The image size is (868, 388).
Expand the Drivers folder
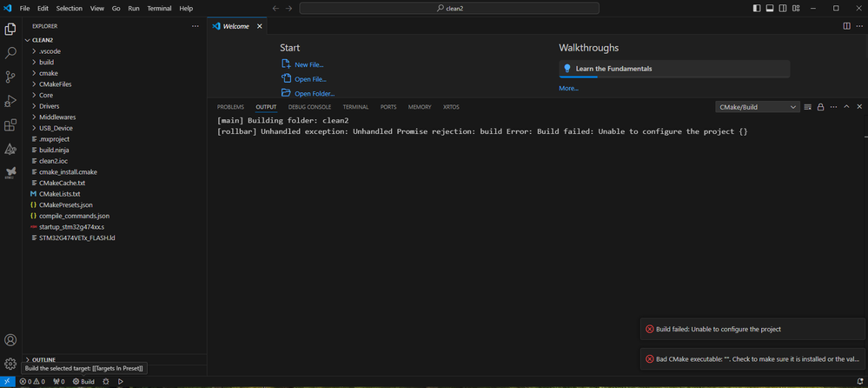[114, 106]
